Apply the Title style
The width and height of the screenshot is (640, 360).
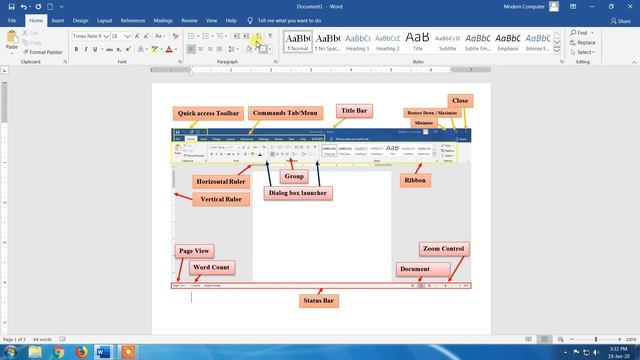point(418,42)
